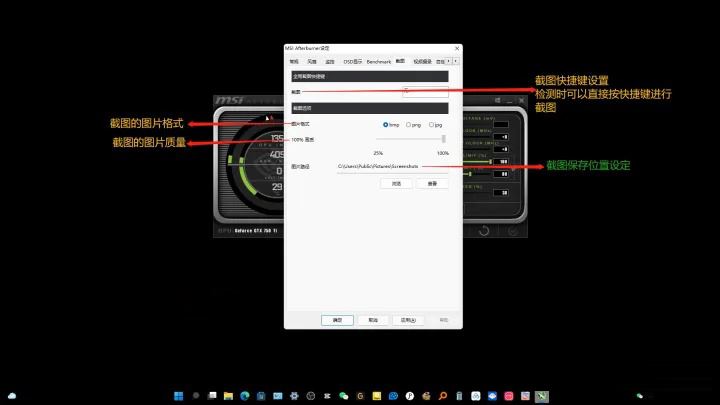
Task: Click the 25% quality label
Action: [x=378, y=153]
